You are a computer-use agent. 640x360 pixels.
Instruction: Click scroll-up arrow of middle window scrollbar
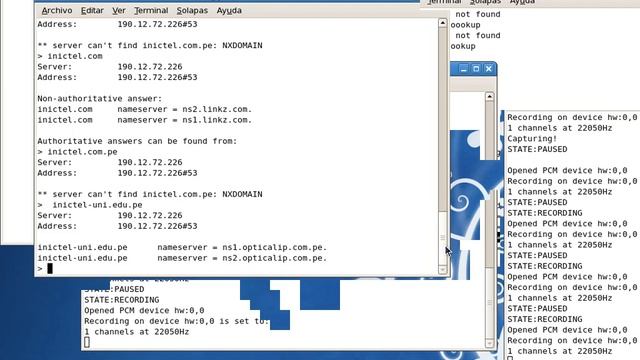pos(489,97)
